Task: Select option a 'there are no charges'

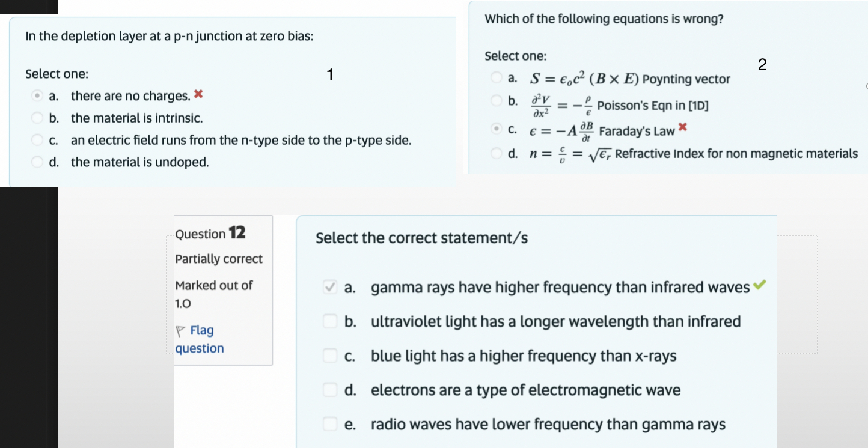Action: tap(37, 95)
